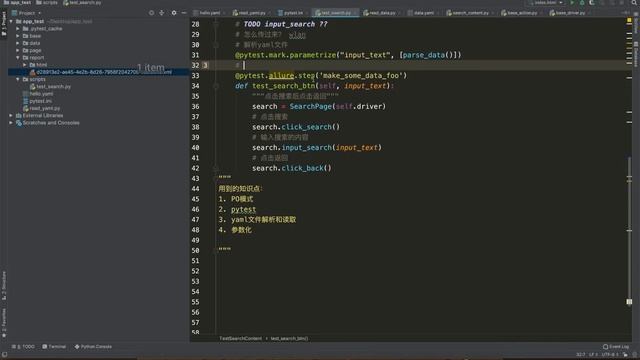Click the collapse all icon in Project panel

pos(162,13)
